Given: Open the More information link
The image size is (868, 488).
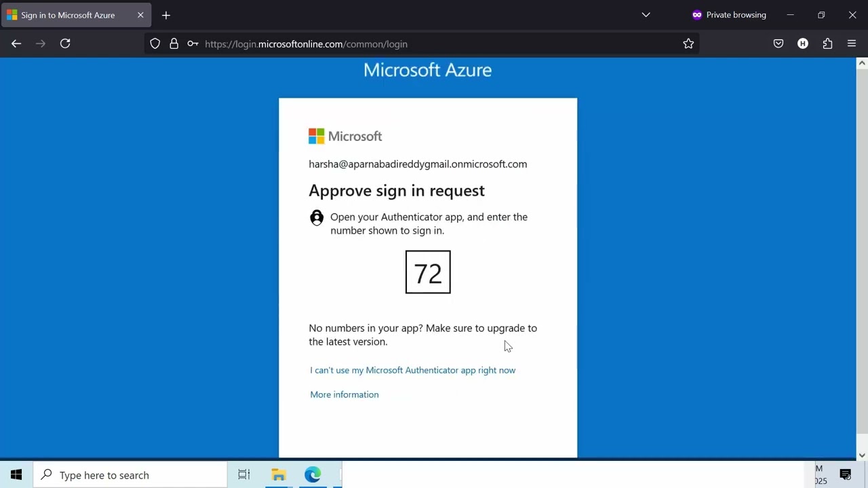Looking at the screenshot, I should [344, 394].
